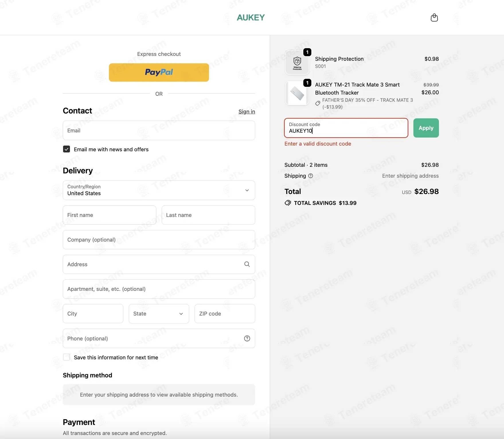Click the 'Enter a valid discount code' error
The height and width of the screenshot is (439, 504).
318,144
